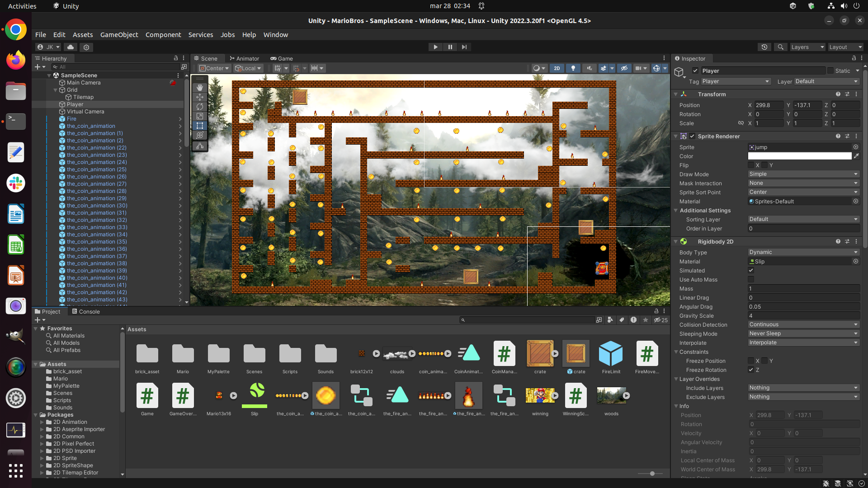Expand the Grid object in Hierarchy
868x488 pixels.
click(56, 90)
